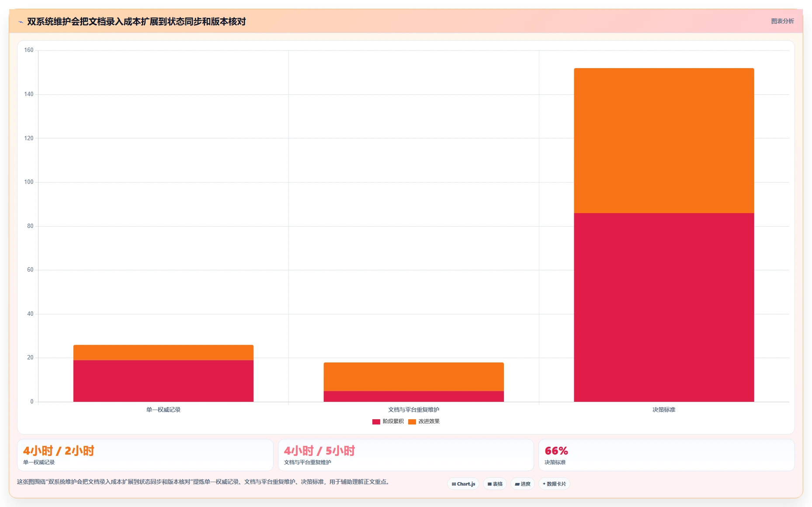This screenshot has height=507, width=812.
Task: Click the 单一权威记录 caption in stat card
Action: [39, 462]
